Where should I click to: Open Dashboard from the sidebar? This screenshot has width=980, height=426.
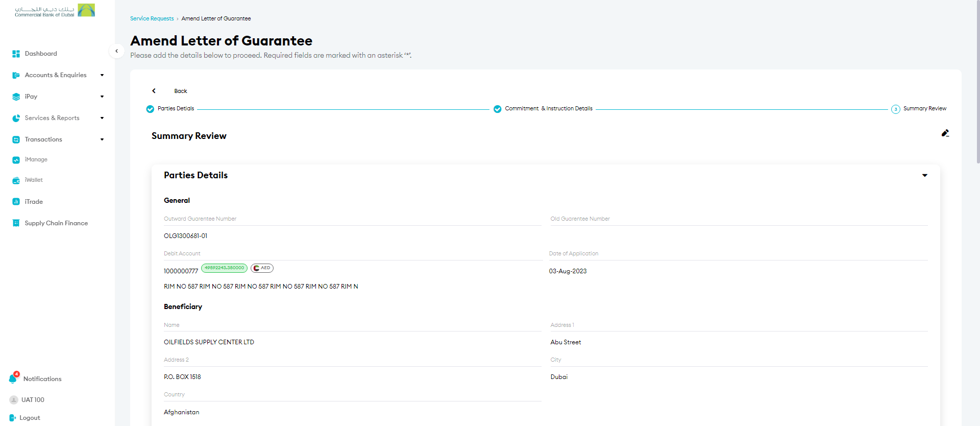coord(41,54)
